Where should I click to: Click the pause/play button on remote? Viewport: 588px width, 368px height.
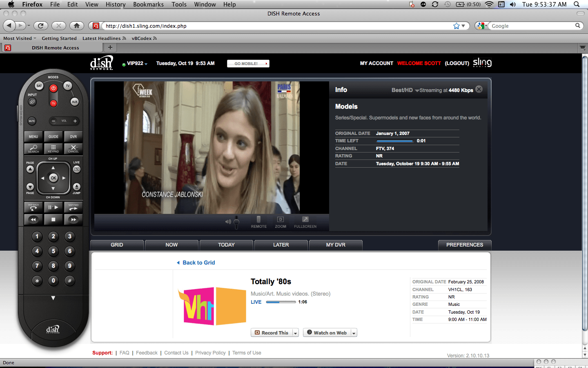(53, 207)
